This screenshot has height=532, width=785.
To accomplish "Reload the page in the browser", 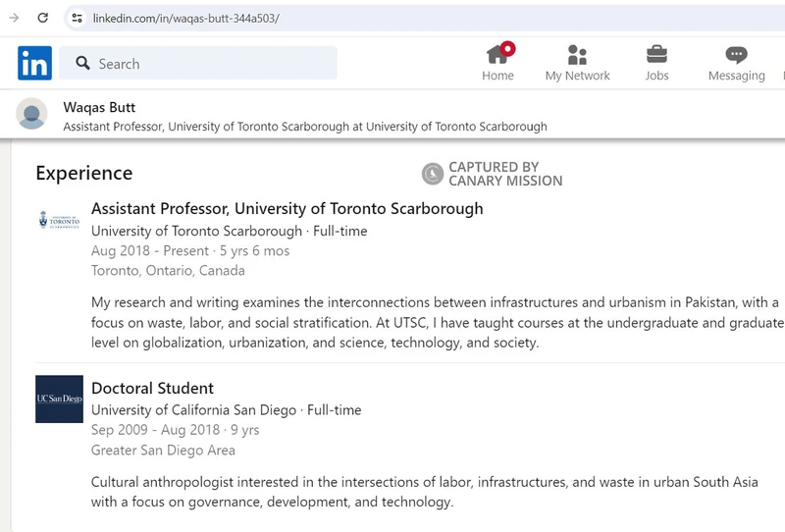I will (x=43, y=18).
